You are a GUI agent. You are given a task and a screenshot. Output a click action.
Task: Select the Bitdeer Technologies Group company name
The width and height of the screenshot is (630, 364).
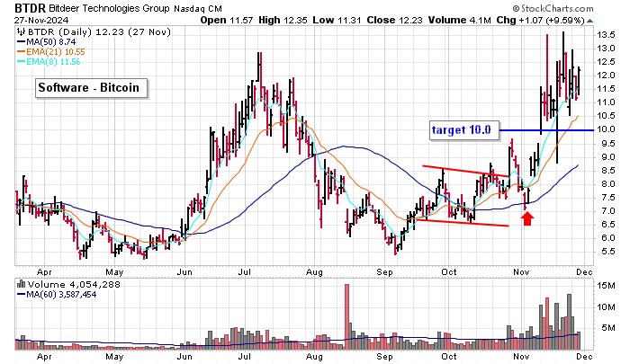coord(109,8)
